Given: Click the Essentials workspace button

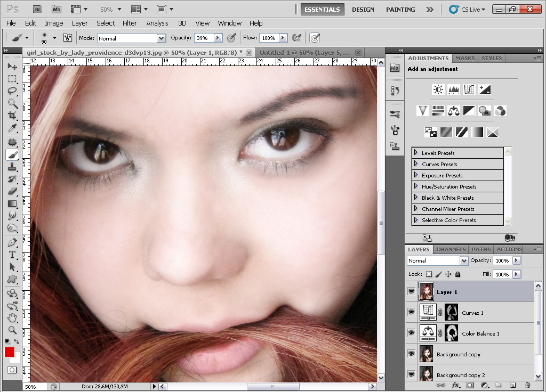Looking at the screenshot, I should (x=322, y=10).
